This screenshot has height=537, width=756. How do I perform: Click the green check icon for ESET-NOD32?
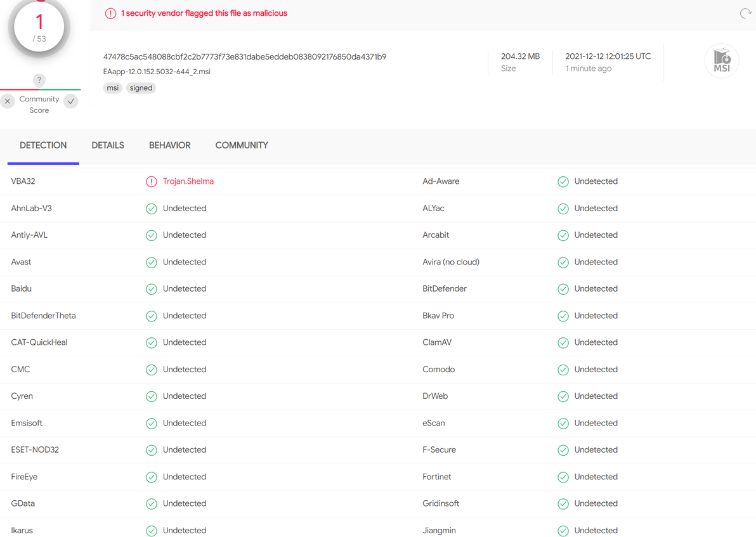point(152,450)
